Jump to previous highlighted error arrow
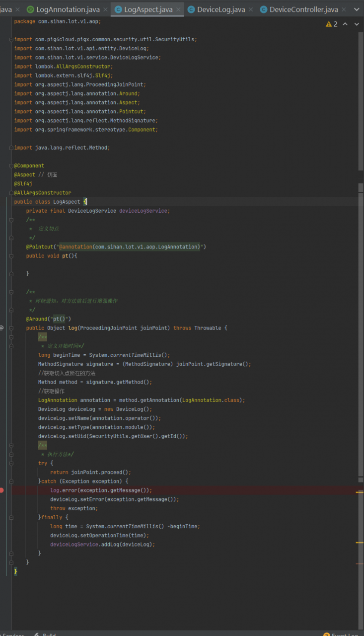The height and width of the screenshot is (636, 364). click(346, 24)
